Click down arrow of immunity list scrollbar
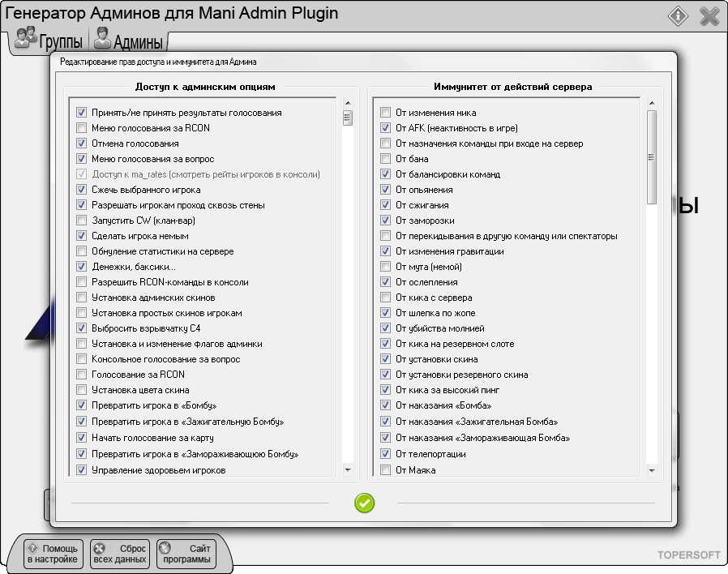The height and width of the screenshot is (574, 728). point(652,470)
